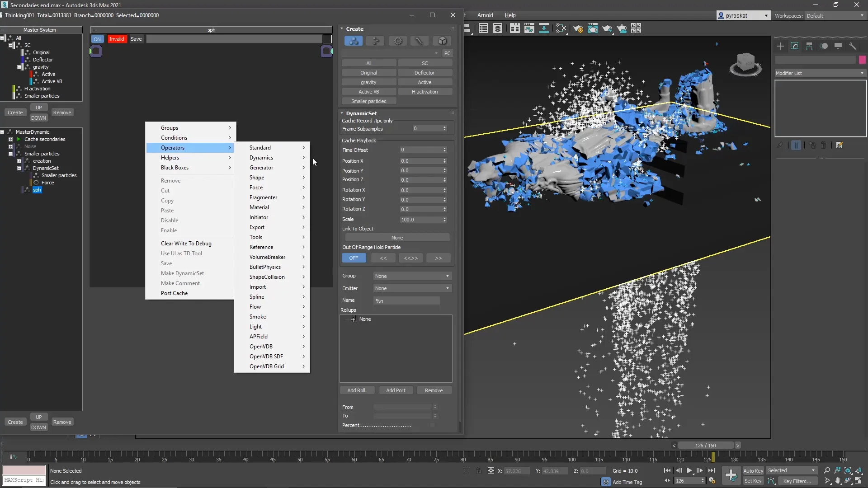
Task: Click the Add Time Tag cube icon
Action: pyautogui.click(x=606, y=482)
